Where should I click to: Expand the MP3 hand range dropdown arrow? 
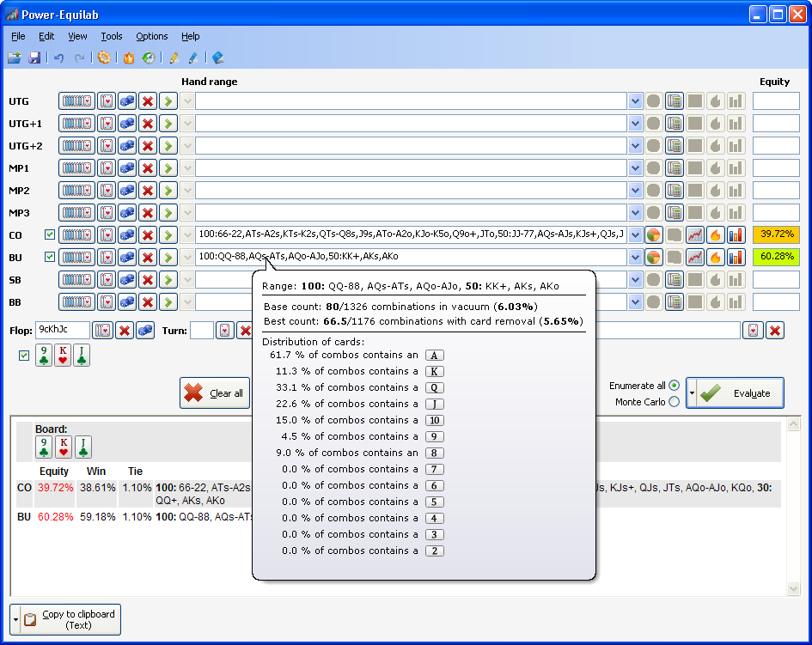pos(635,212)
